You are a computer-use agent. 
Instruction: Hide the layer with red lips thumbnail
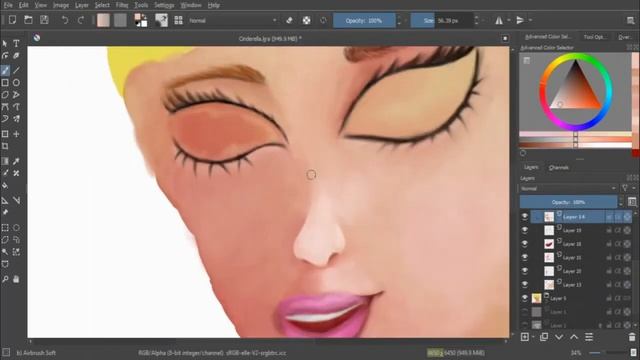(524, 244)
